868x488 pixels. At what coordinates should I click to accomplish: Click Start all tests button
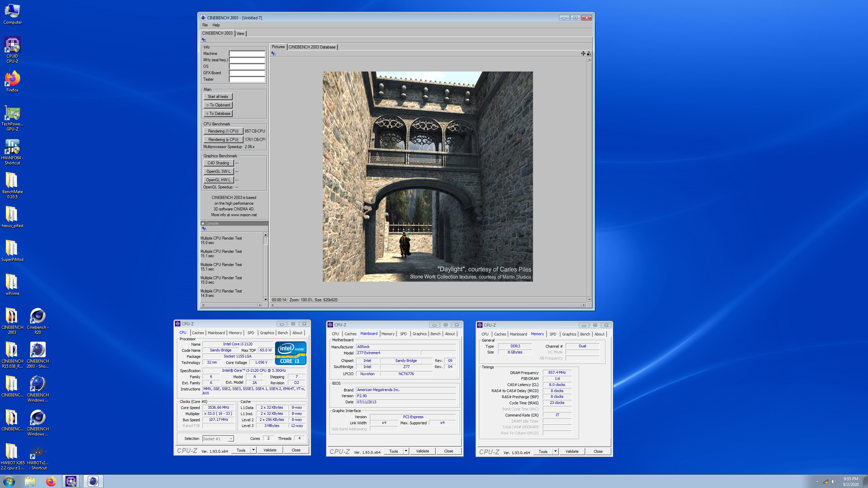tap(218, 97)
